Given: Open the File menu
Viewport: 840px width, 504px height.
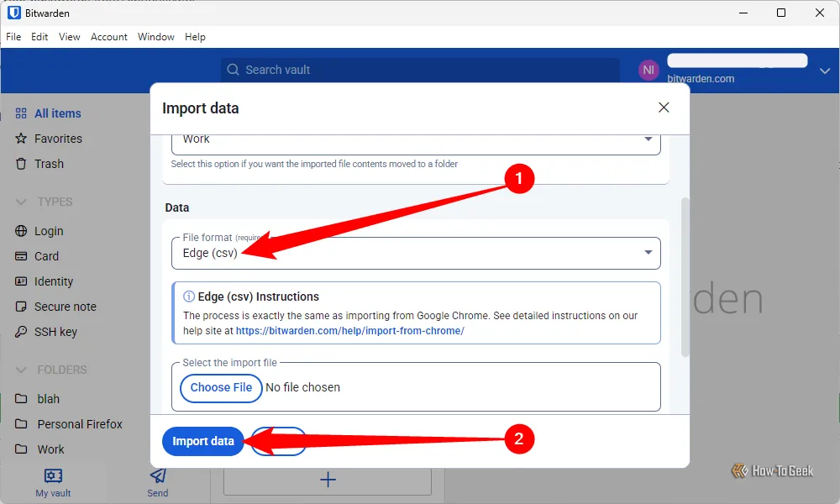Looking at the screenshot, I should point(13,37).
